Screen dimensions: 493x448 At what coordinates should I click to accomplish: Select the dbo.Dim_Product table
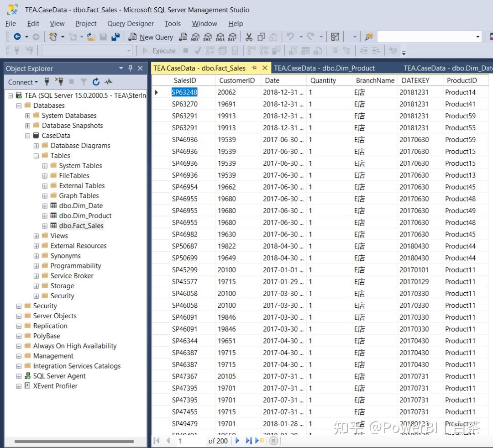point(85,216)
